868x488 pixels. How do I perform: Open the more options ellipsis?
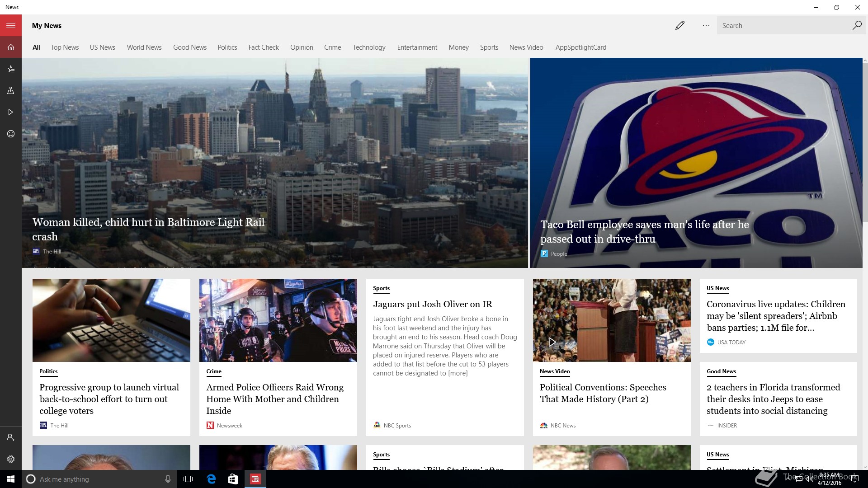[706, 26]
